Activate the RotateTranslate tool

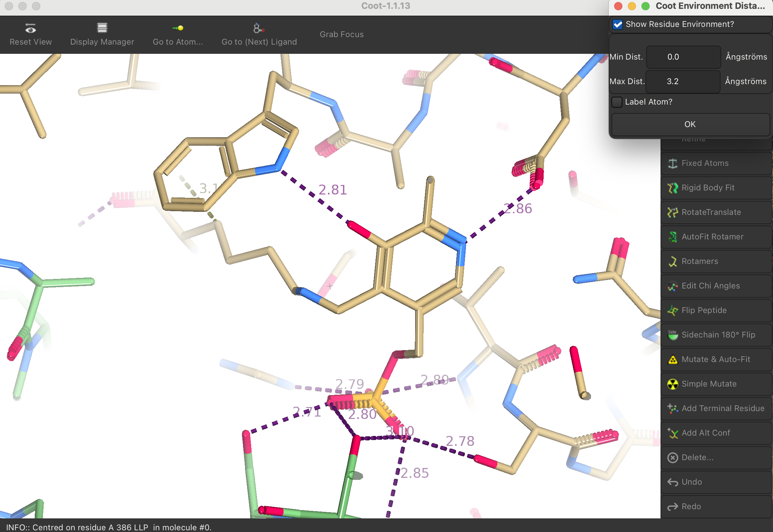[711, 212]
